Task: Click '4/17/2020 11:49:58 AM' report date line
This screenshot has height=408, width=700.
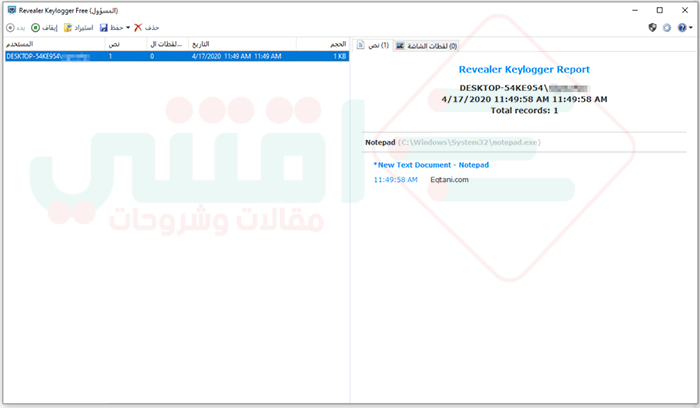Action: click(x=524, y=99)
